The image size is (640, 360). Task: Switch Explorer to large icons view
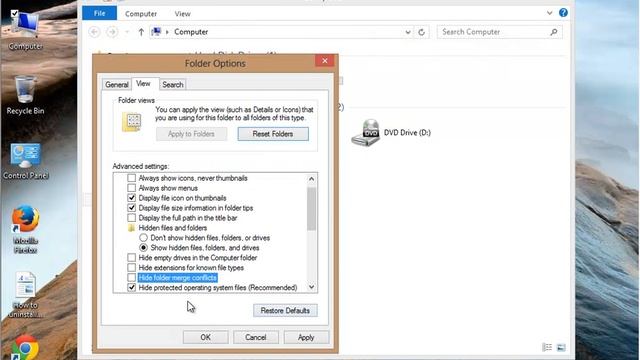[x=561, y=347]
